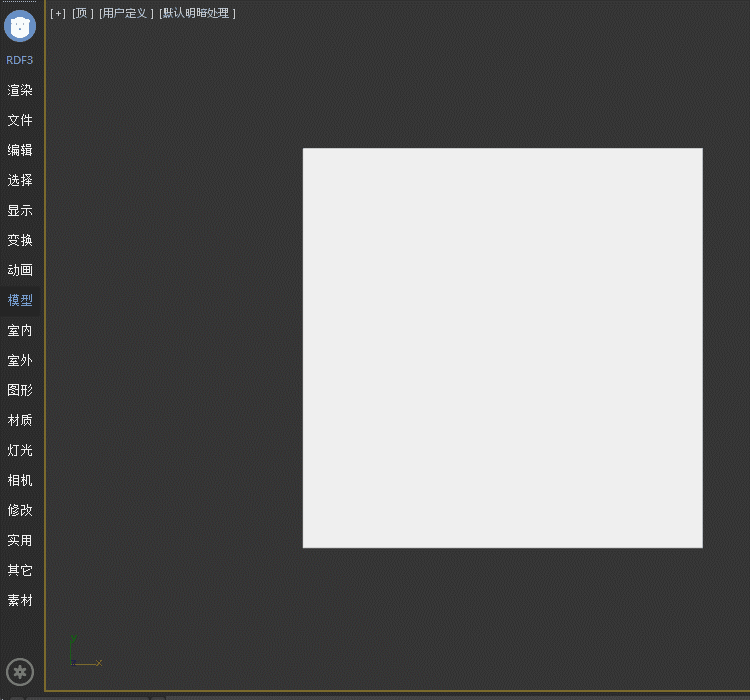Open the [顶] view selection dropdown
750x700 pixels.
click(83, 13)
